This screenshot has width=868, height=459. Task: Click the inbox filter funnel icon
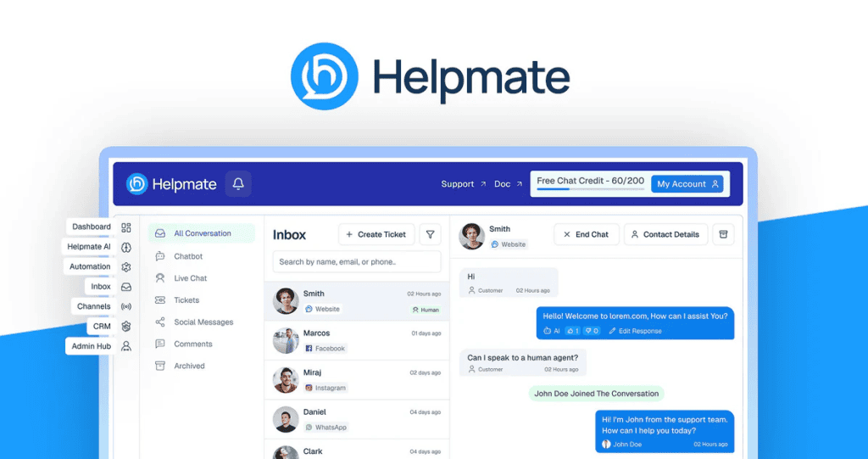click(x=430, y=234)
